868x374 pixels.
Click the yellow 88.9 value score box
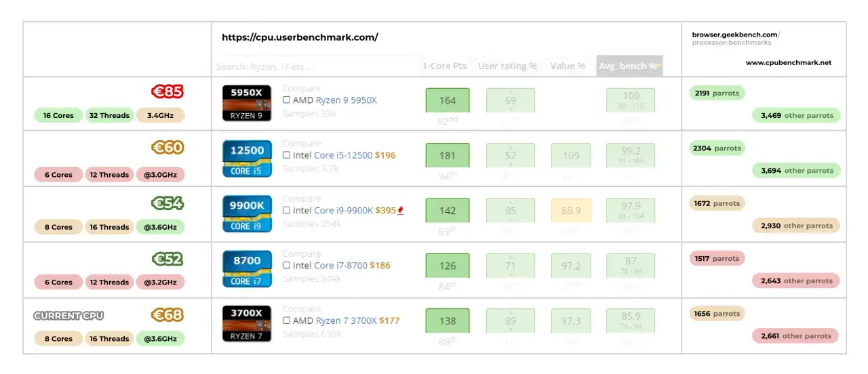point(571,211)
